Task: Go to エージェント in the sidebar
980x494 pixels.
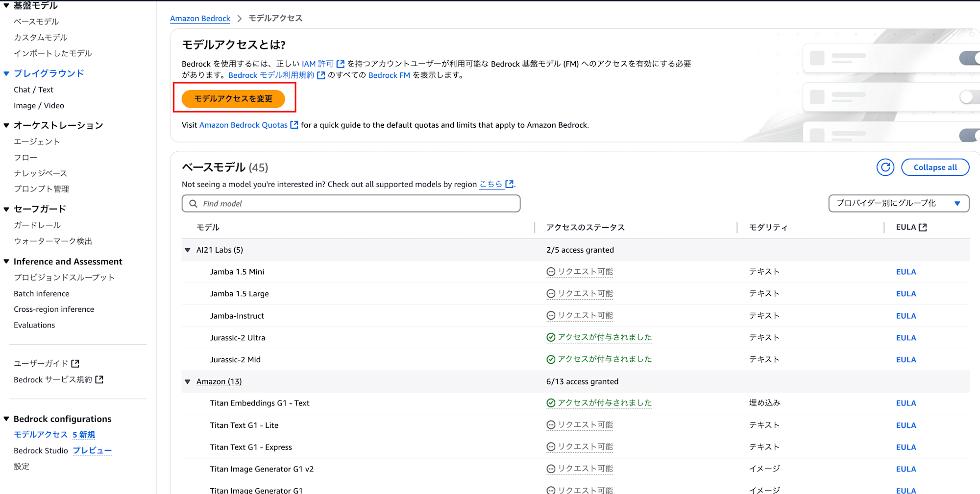Action: (x=37, y=141)
